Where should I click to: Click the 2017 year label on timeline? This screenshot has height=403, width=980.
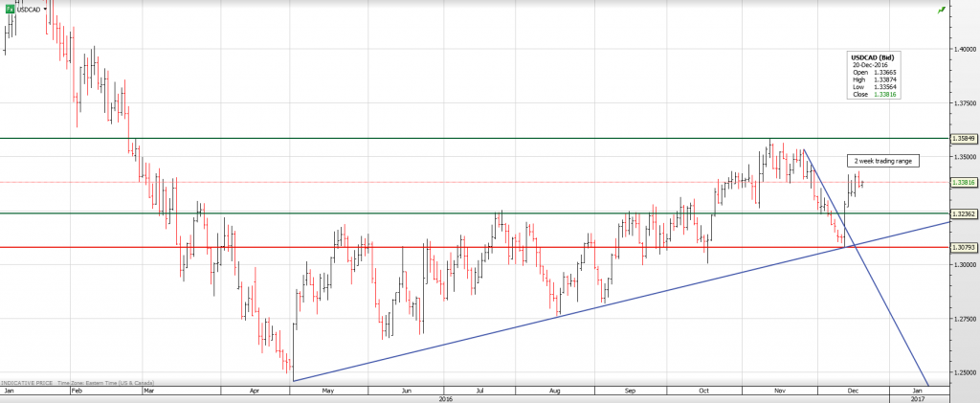[918, 399]
